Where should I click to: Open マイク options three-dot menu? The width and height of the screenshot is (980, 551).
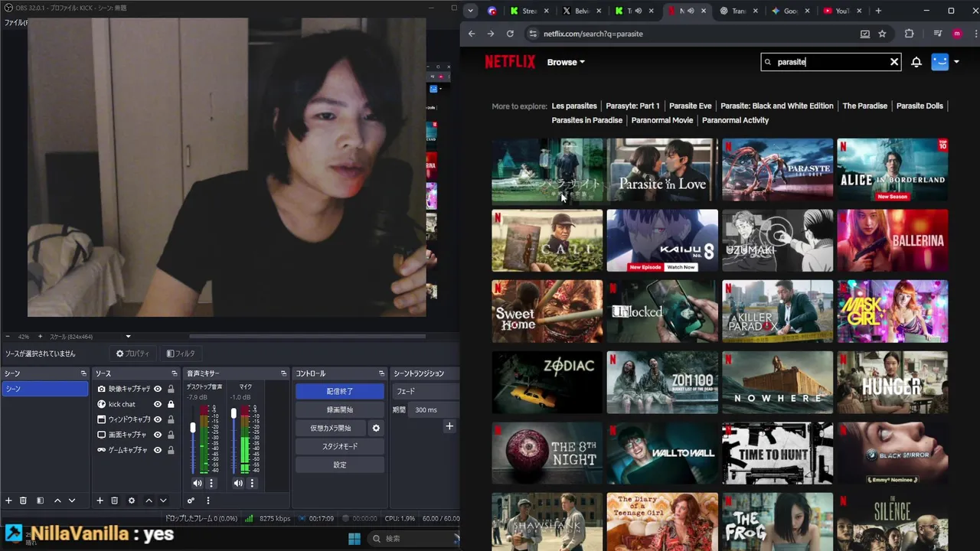point(252,483)
